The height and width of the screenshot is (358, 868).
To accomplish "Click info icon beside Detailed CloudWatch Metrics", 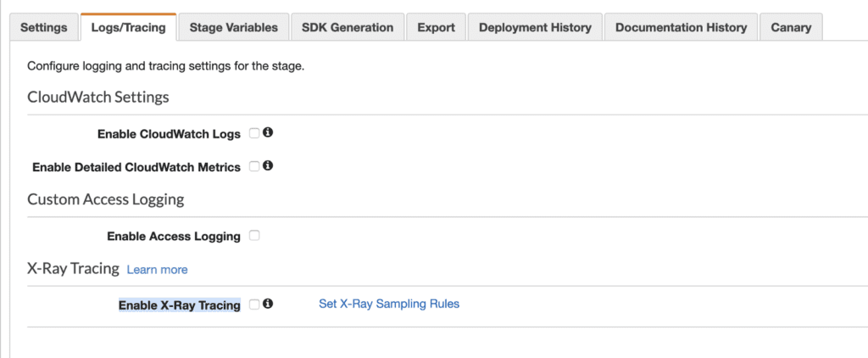I will click(x=268, y=165).
